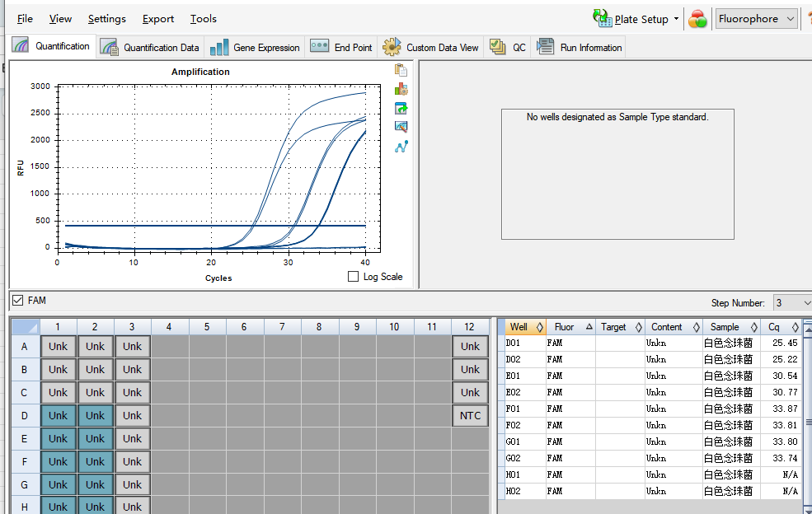The image size is (812, 514).
Task: Switch to the End Point tab
Action: 340,47
